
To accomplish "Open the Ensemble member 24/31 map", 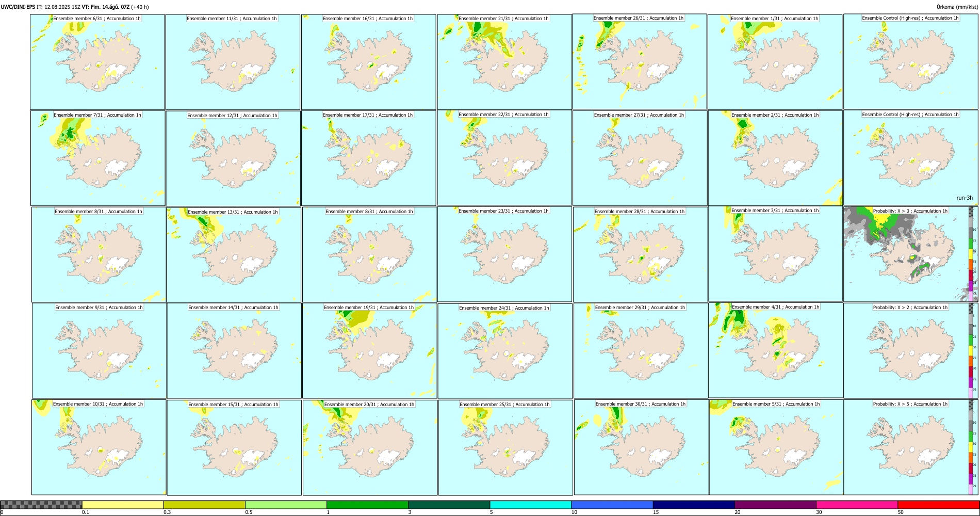I will click(505, 351).
